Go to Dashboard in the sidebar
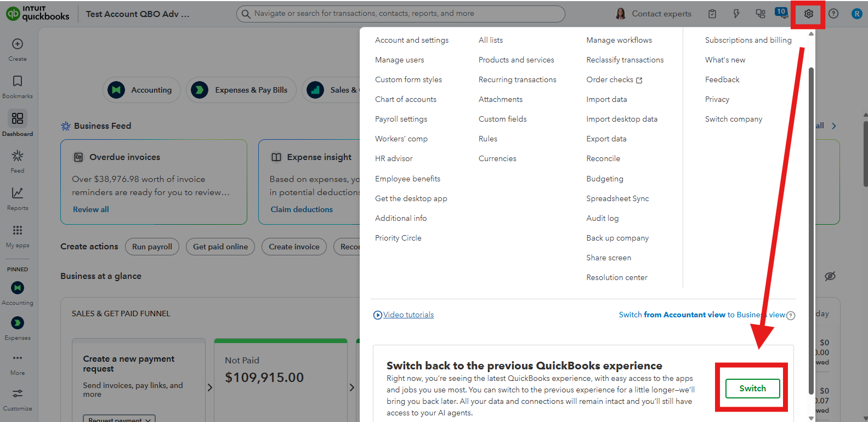The width and height of the screenshot is (868, 422). point(18,123)
